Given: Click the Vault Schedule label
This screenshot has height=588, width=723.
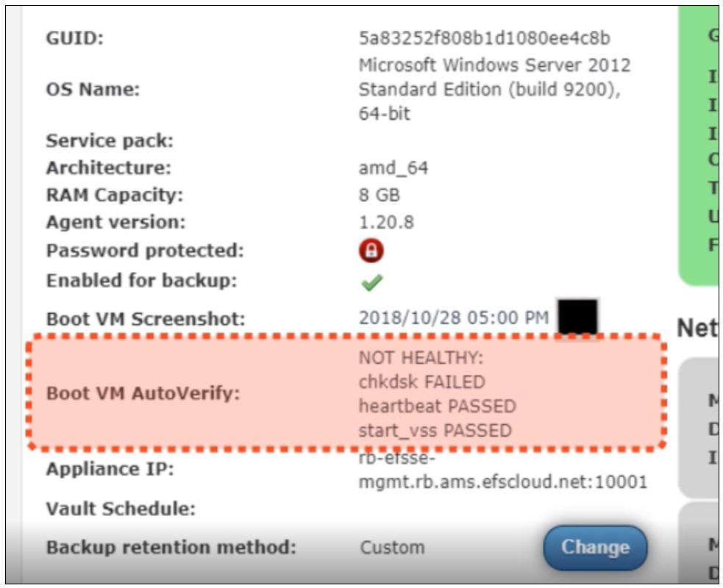Looking at the screenshot, I should point(121,509).
